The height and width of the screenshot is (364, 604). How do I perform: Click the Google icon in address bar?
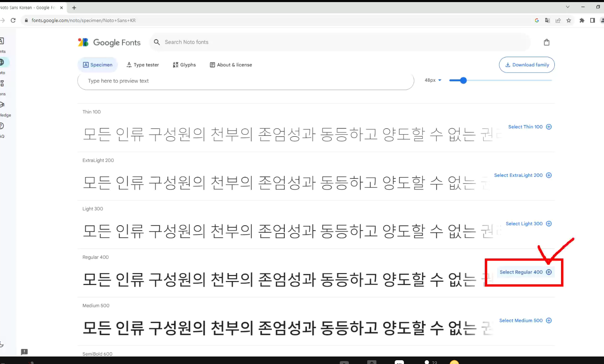click(537, 20)
